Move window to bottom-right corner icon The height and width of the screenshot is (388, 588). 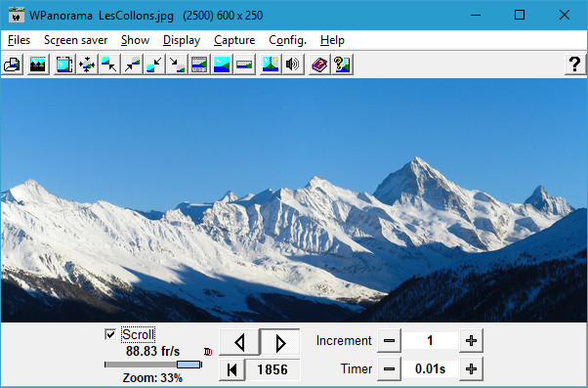(x=177, y=65)
